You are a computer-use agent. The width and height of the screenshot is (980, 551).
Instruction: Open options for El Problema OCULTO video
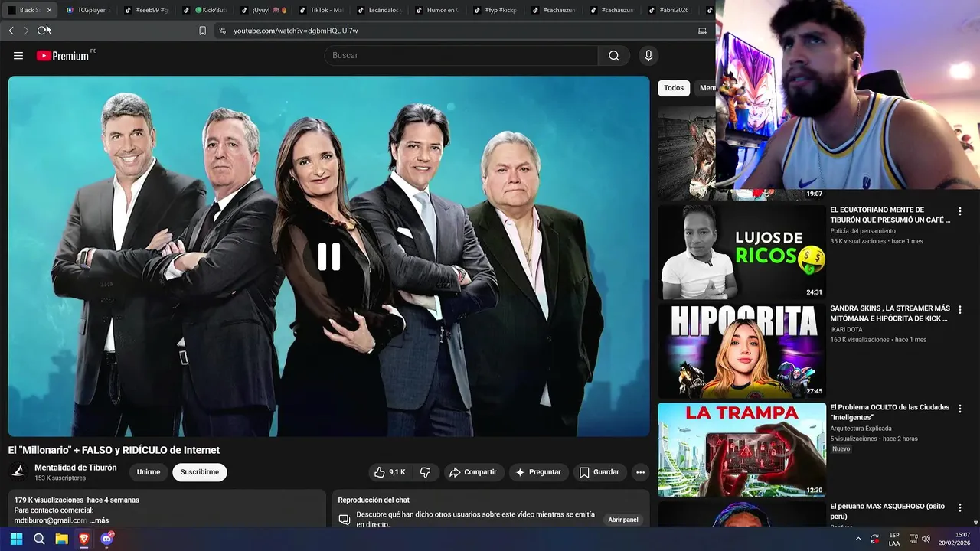pyautogui.click(x=960, y=409)
